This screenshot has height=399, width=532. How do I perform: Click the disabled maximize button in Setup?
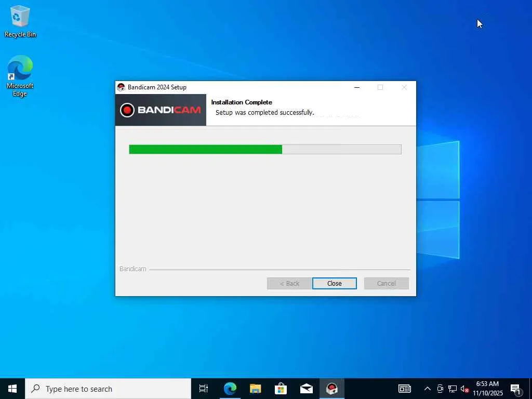380,87
